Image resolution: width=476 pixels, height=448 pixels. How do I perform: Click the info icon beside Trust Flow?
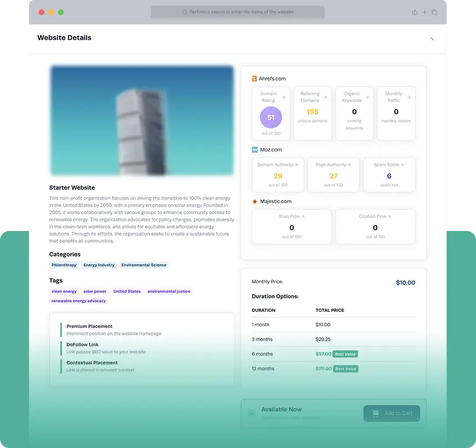point(302,216)
